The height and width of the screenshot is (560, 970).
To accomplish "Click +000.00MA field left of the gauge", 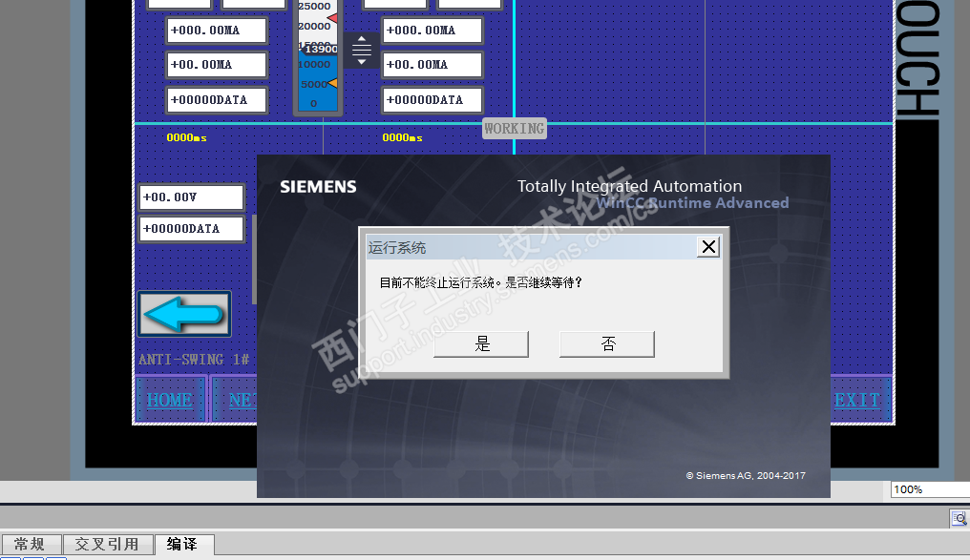I will point(217,31).
